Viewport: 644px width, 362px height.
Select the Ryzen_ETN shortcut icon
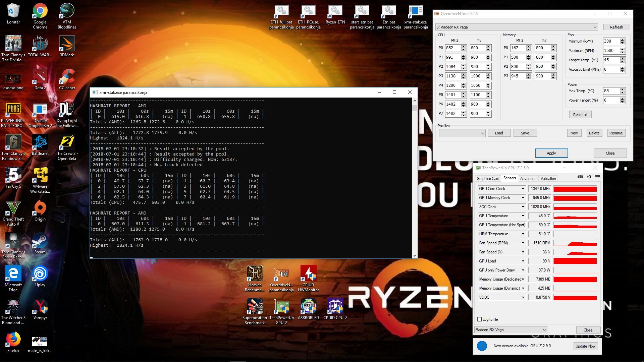[x=335, y=15]
